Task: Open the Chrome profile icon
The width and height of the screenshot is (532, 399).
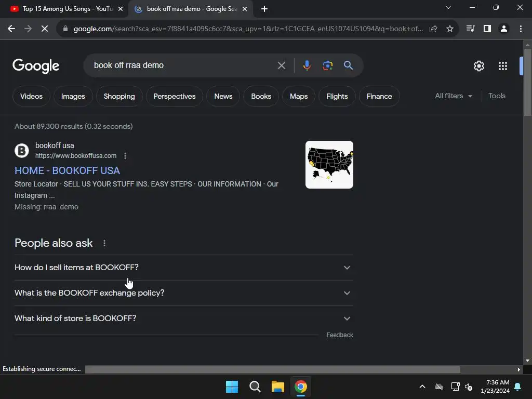Action: (504, 29)
